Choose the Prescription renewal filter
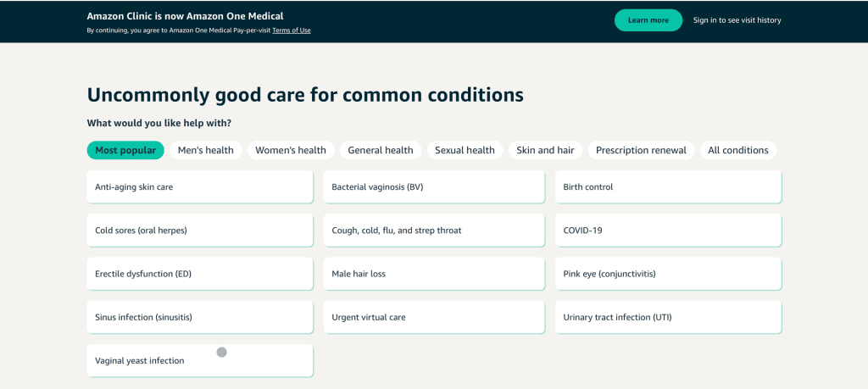The width and height of the screenshot is (868, 389). coord(641,150)
